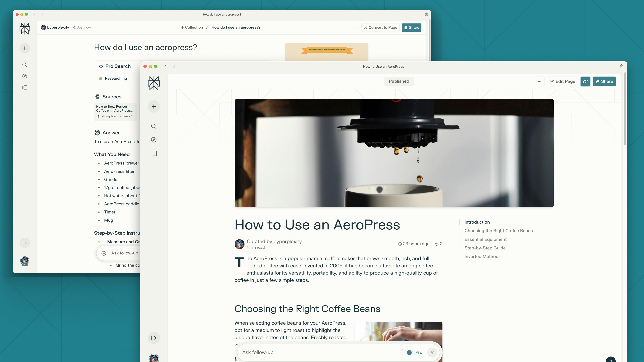The image size is (644, 362).
Task: Click the search icon in front sidebar
Action: coord(154,126)
